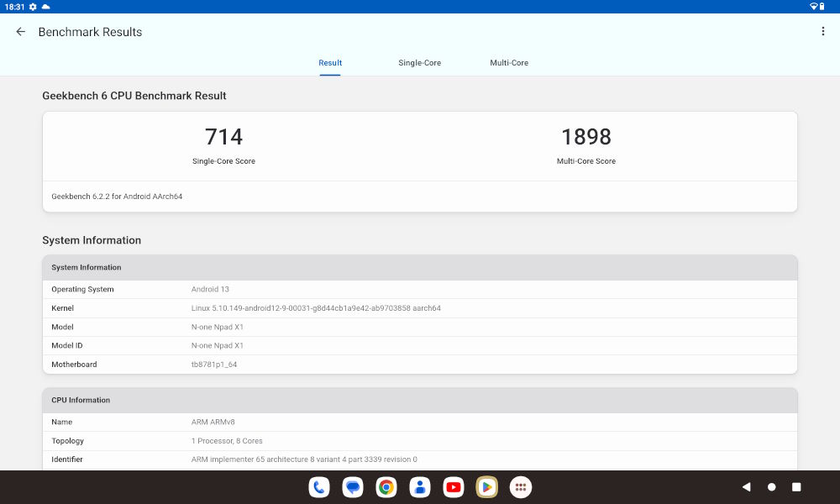This screenshot has width=840, height=504.
Task: Click the Model value N-one Npad X1
Action: pos(218,327)
